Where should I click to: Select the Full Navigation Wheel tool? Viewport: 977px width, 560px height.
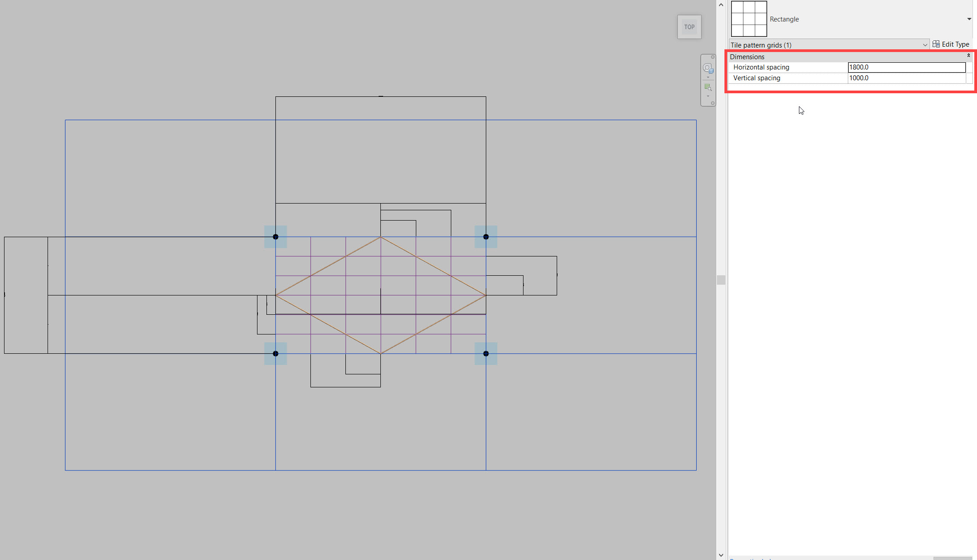(x=708, y=68)
